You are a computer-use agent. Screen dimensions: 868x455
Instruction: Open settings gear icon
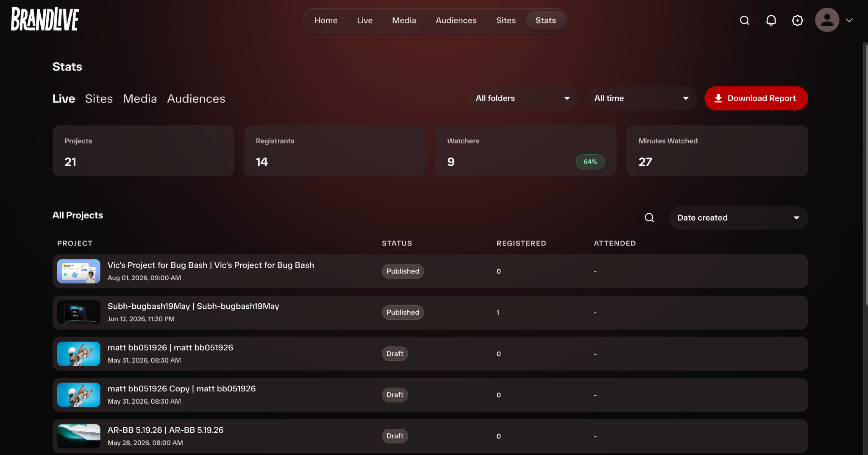pyautogui.click(x=797, y=20)
